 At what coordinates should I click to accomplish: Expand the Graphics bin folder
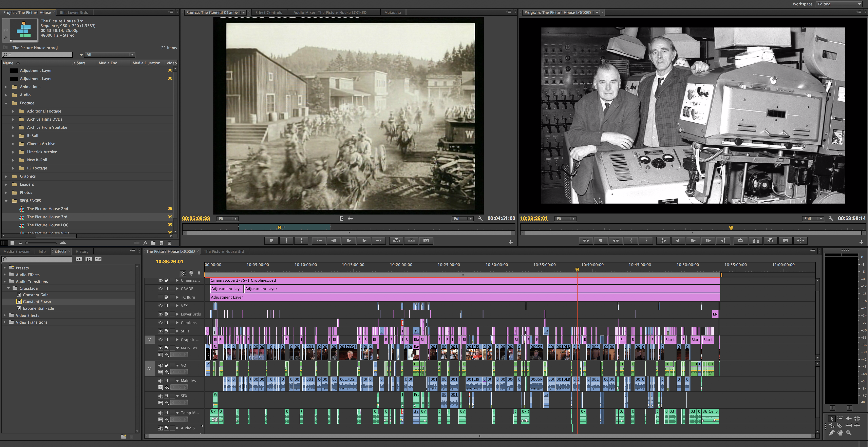click(6, 176)
